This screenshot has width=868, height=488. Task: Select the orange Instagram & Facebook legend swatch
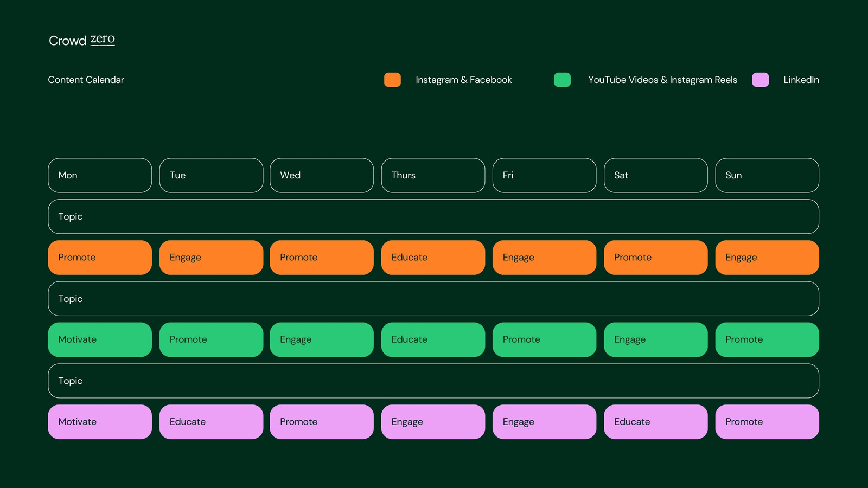(392, 80)
